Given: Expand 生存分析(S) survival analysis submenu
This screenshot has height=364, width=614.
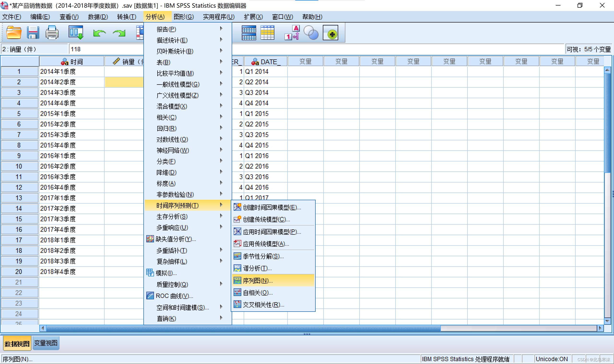Looking at the screenshot, I should click(172, 216).
